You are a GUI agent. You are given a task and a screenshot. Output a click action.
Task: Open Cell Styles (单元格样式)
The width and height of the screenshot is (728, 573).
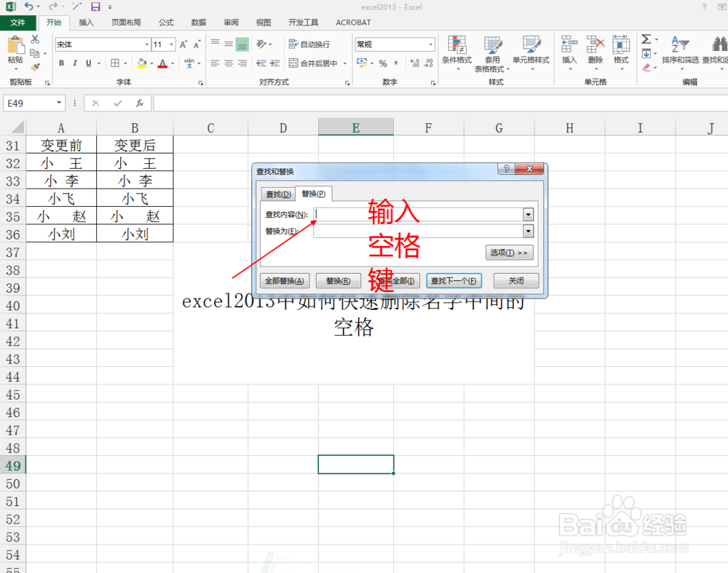tap(531, 53)
